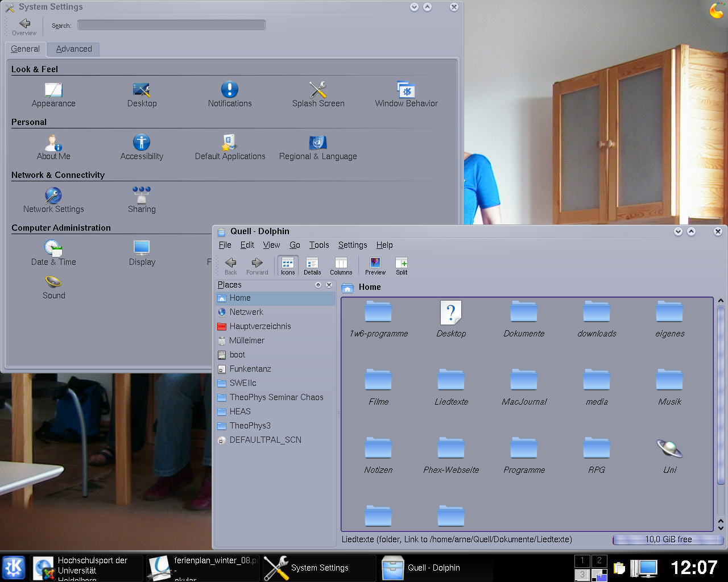Open the Appearance settings module
Image resolution: width=728 pixels, height=582 pixels.
point(53,94)
